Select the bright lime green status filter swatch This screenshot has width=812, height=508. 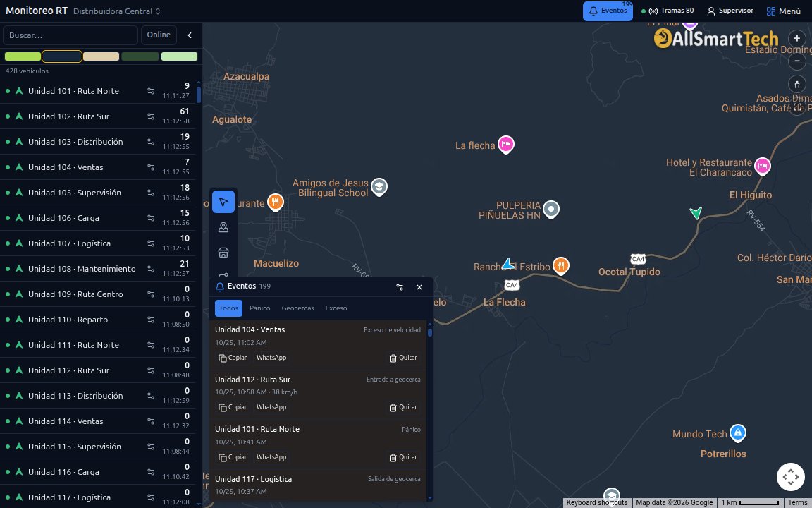(x=23, y=56)
